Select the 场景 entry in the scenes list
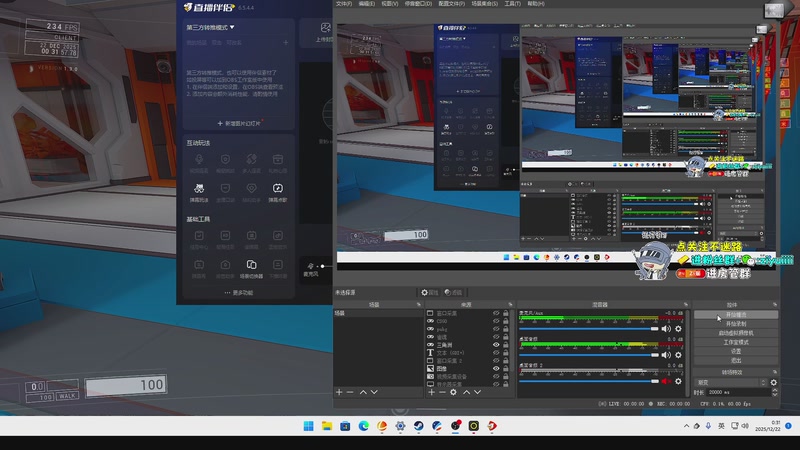This screenshot has height=450, width=800. (378, 313)
